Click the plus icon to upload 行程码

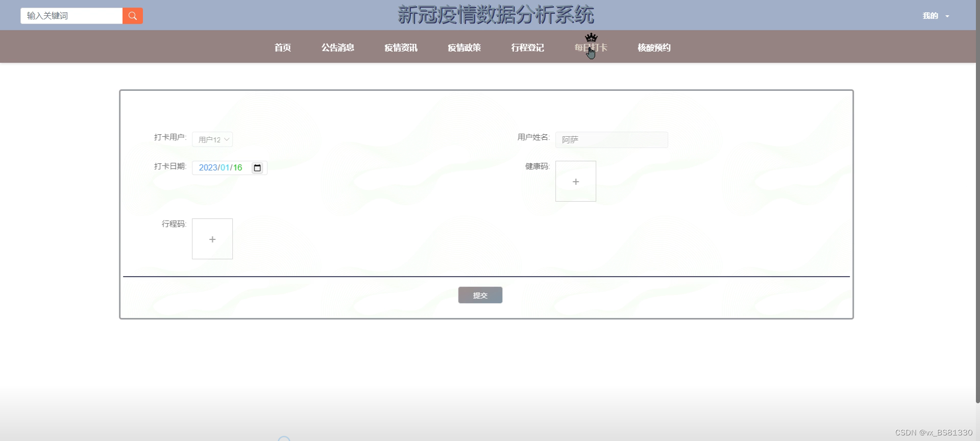(x=212, y=239)
